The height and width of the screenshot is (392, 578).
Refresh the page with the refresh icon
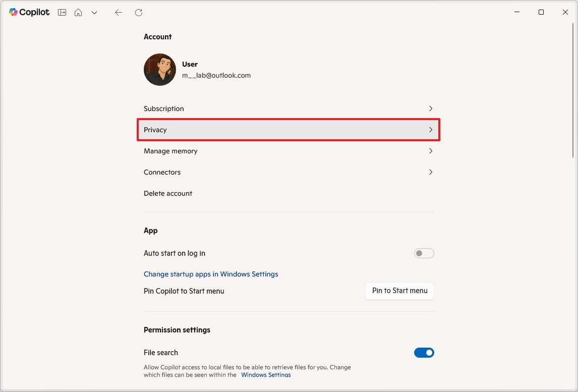click(139, 12)
